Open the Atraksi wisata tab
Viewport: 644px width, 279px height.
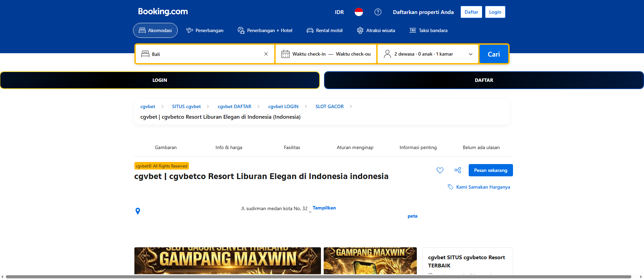376,30
